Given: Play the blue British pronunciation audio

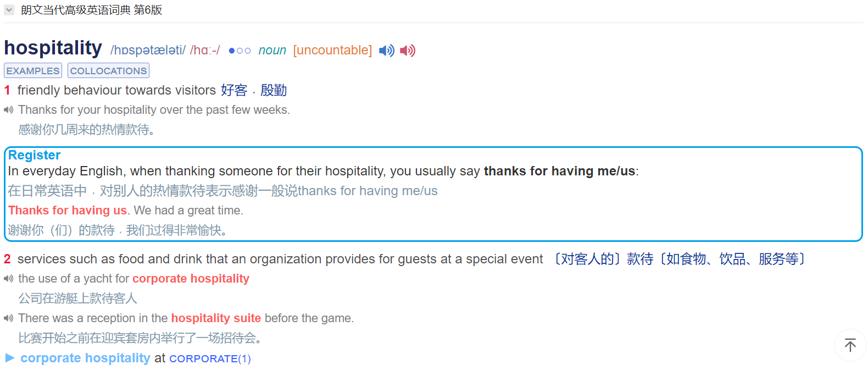Looking at the screenshot, I should (x=387, y=51).
